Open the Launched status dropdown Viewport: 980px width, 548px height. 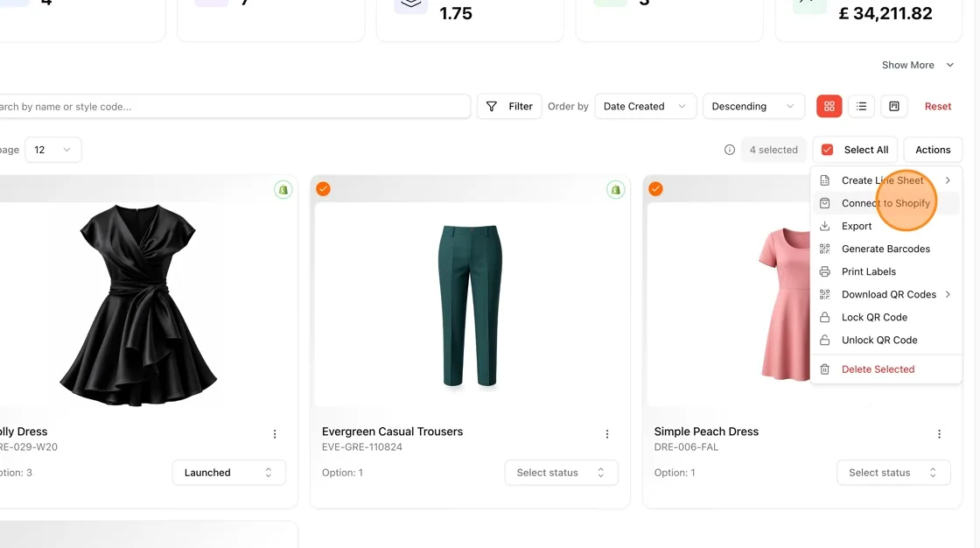[228, 473]
